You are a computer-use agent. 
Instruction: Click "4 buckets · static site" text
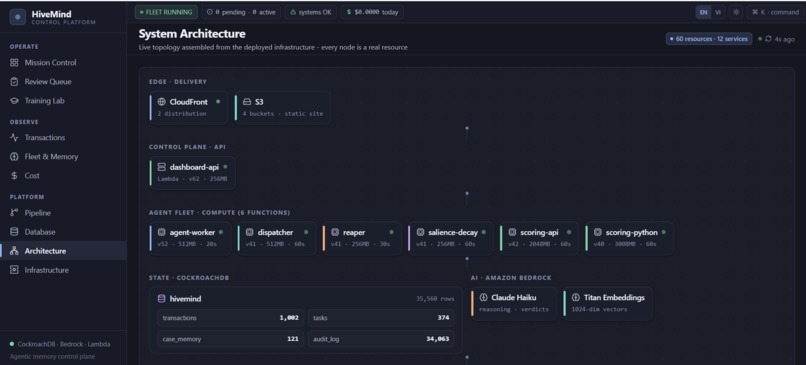(283, 114)
